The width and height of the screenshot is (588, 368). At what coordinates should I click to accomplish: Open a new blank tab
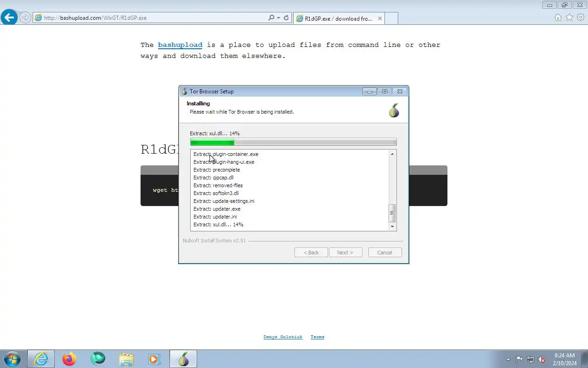tap(391, 18)
